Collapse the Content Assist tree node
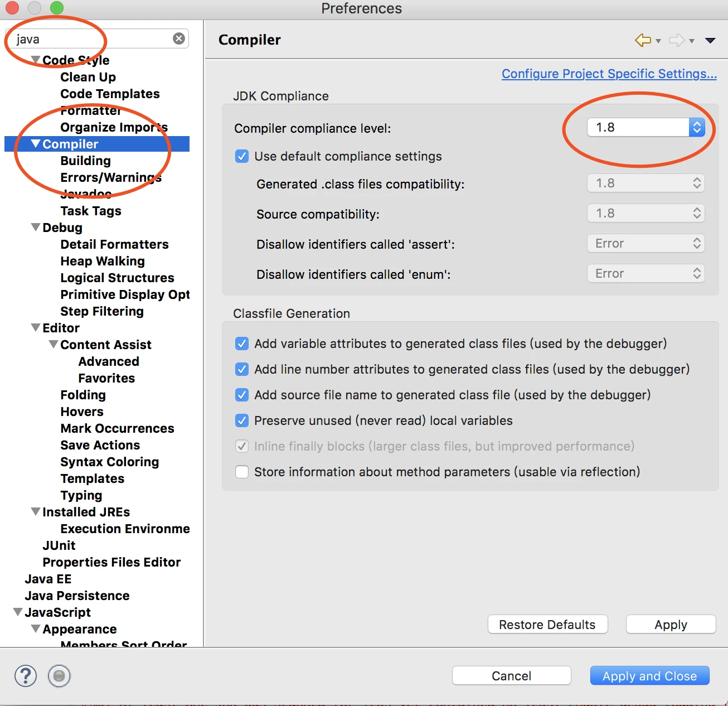 (x=54, y=344)
